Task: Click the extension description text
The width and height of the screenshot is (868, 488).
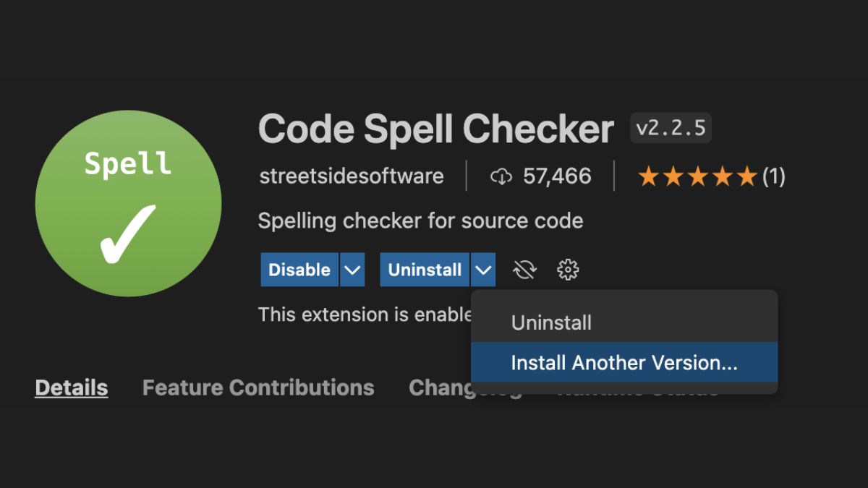Action: coord(420,221)
